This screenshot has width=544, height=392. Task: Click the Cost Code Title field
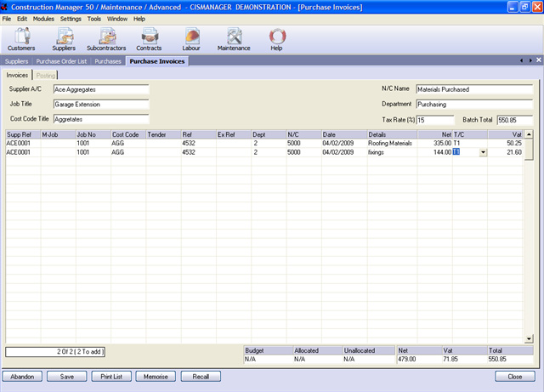click(x=101, y=119)
